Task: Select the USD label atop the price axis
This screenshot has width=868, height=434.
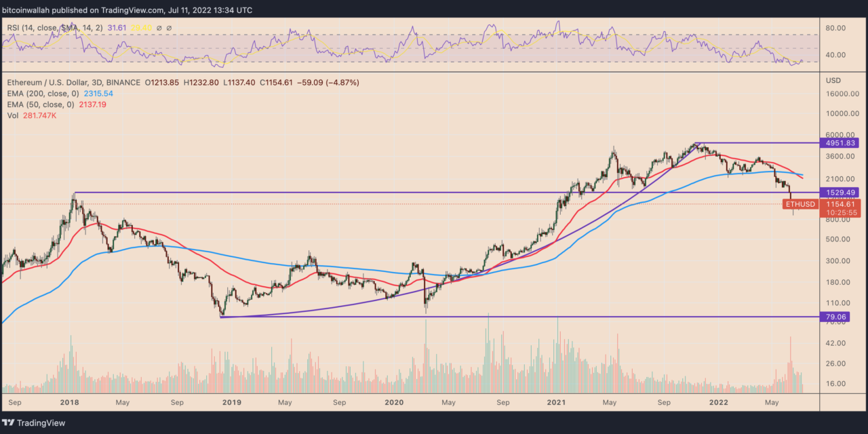Action: tap(833, 80)
